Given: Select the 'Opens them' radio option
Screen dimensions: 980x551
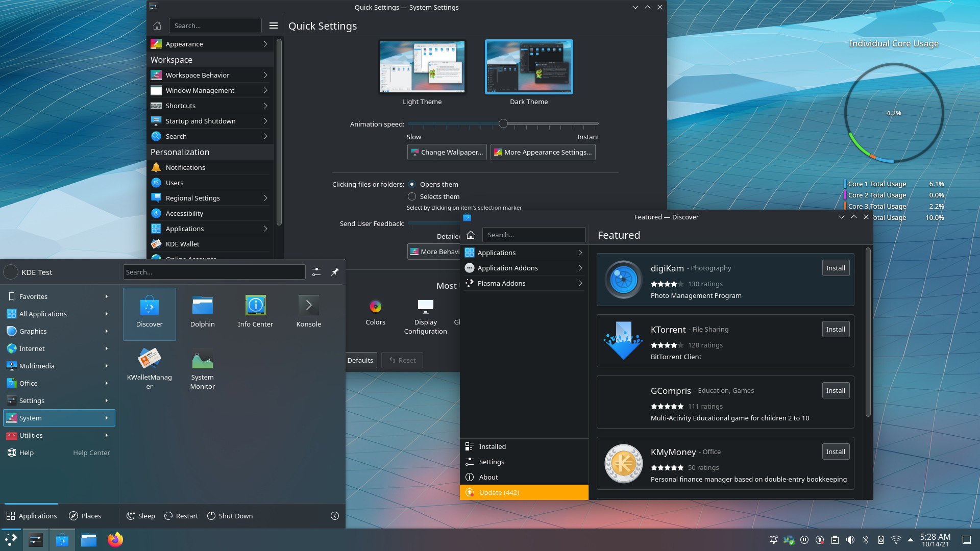Looking at the screenshot, I should (x=412, y=184).
